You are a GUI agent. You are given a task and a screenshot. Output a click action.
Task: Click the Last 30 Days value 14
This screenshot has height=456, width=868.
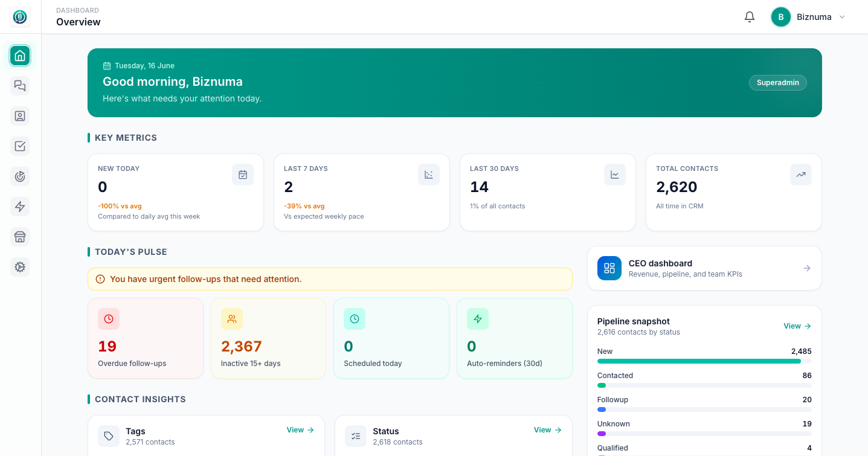(480, 187)
